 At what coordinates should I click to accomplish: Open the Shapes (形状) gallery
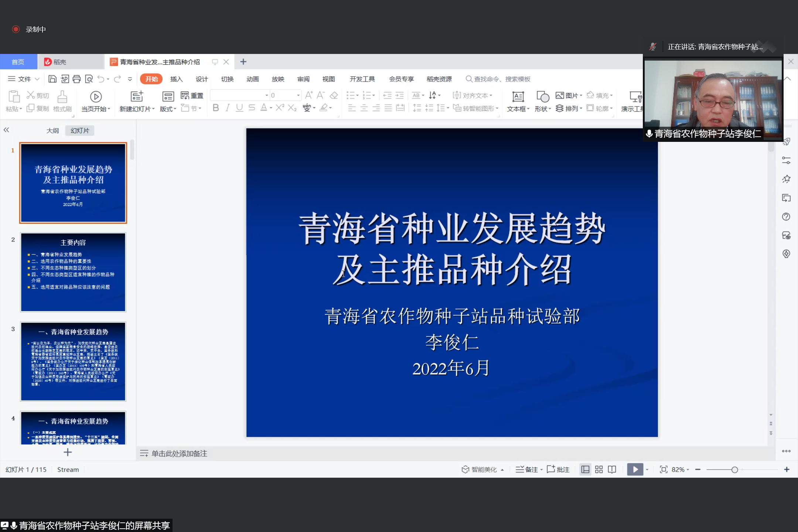click(x=543, y=101)
